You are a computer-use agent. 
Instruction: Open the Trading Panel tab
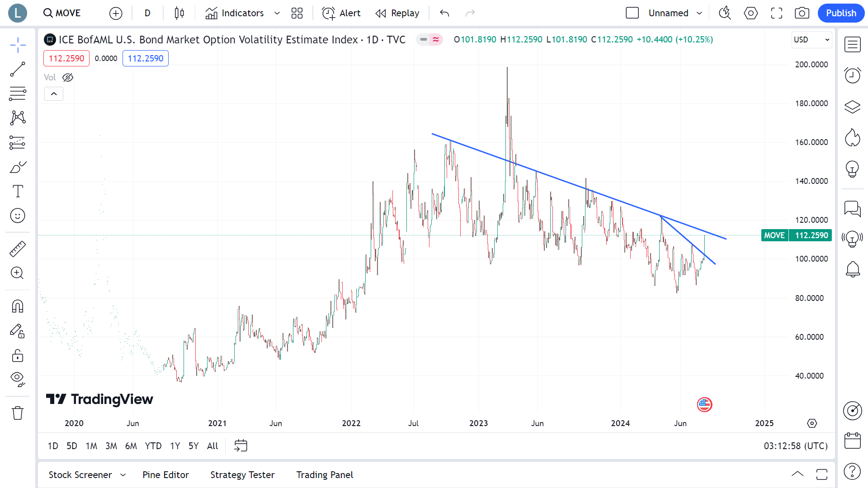point(325,475)
